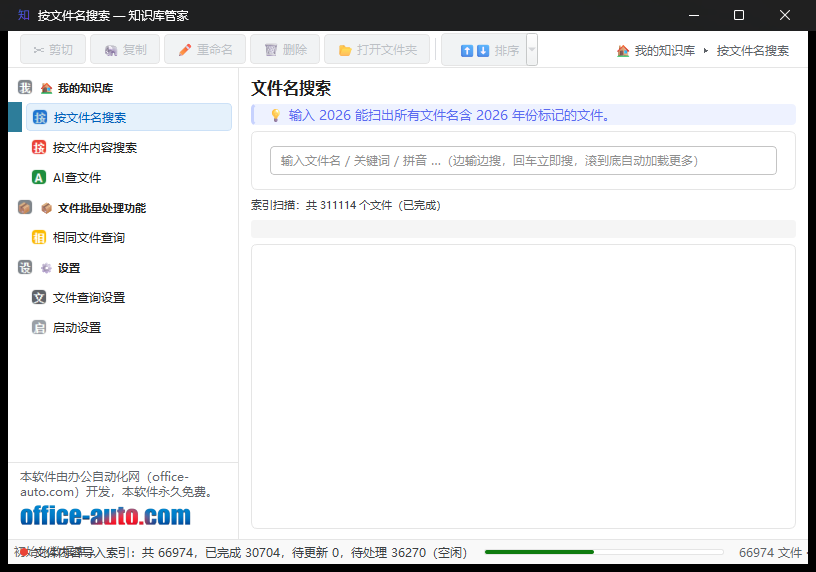Click the dark 文 icon of 文件查询设置

pos(39,297)
